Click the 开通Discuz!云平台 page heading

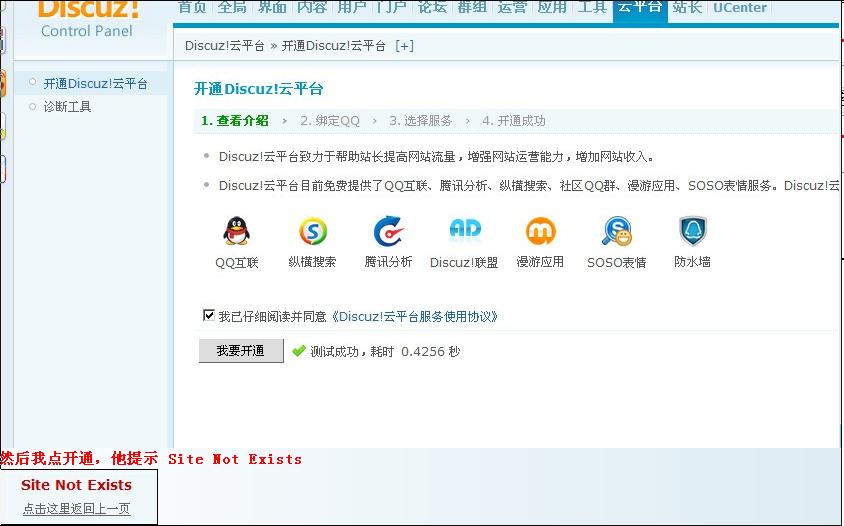tap(258, 89)
